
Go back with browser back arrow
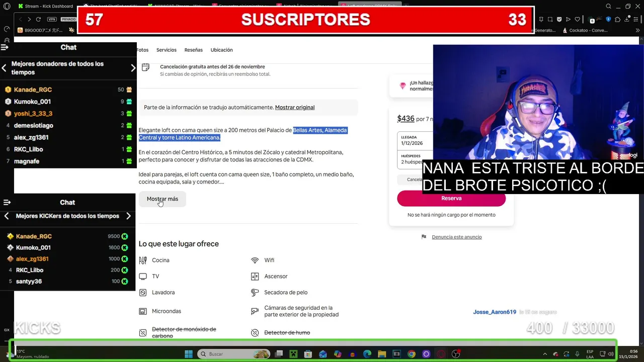tap(21, 19)
